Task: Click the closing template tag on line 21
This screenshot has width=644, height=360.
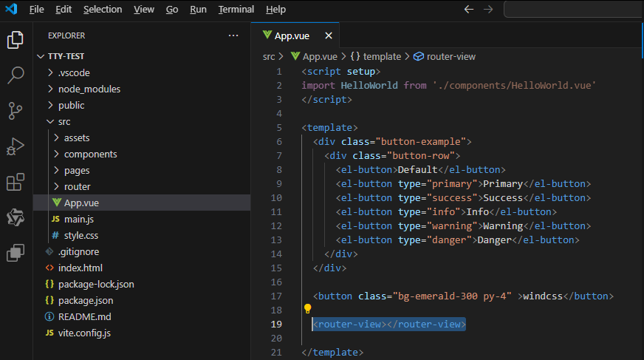Action: 332,353
